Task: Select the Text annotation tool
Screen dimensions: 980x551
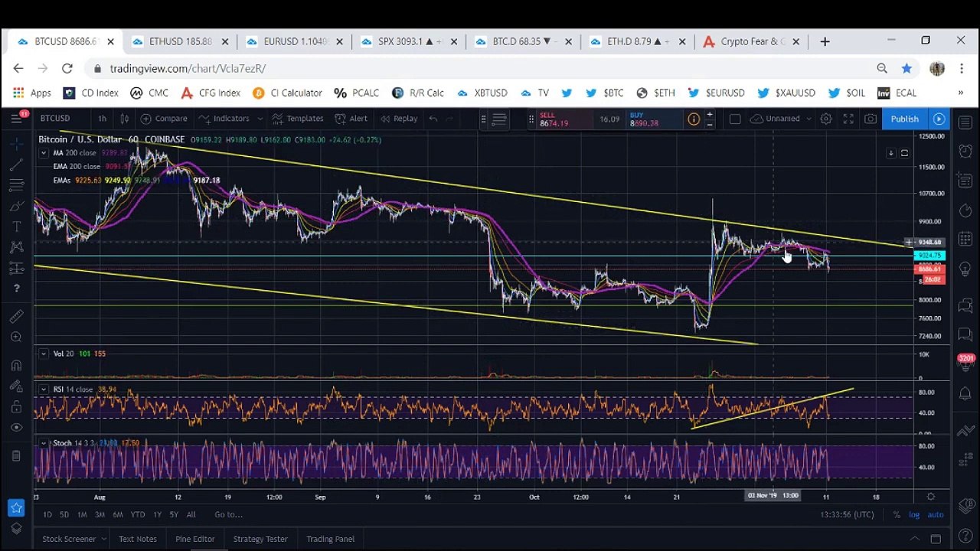Action: [16, 227]
